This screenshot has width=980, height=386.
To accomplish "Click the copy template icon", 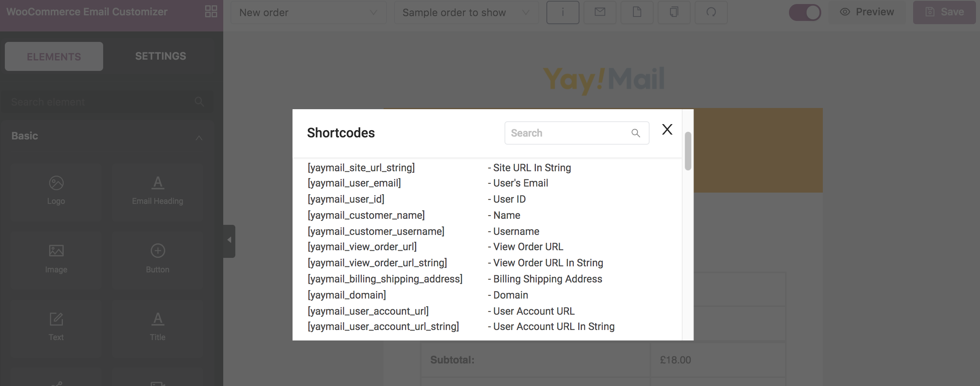I will [674, 12].
